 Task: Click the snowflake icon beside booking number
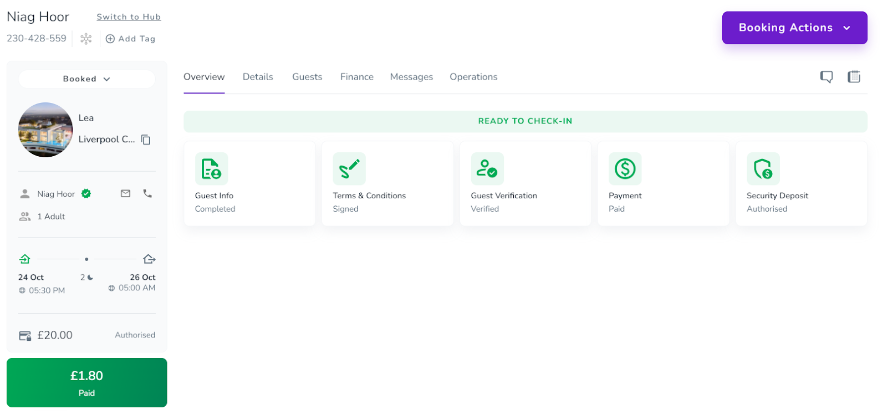86,39
